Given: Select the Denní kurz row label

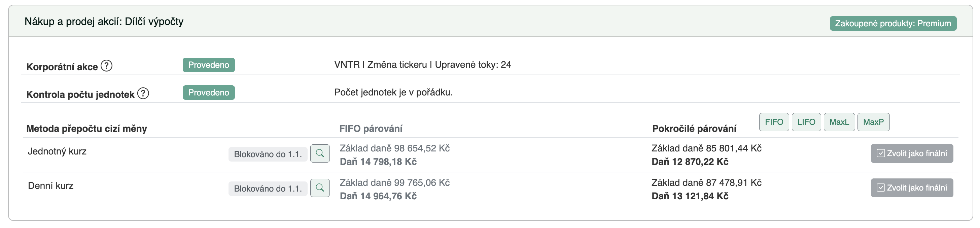Looking at the screenshot, I should pyautogui.click(x=50, y=186).
